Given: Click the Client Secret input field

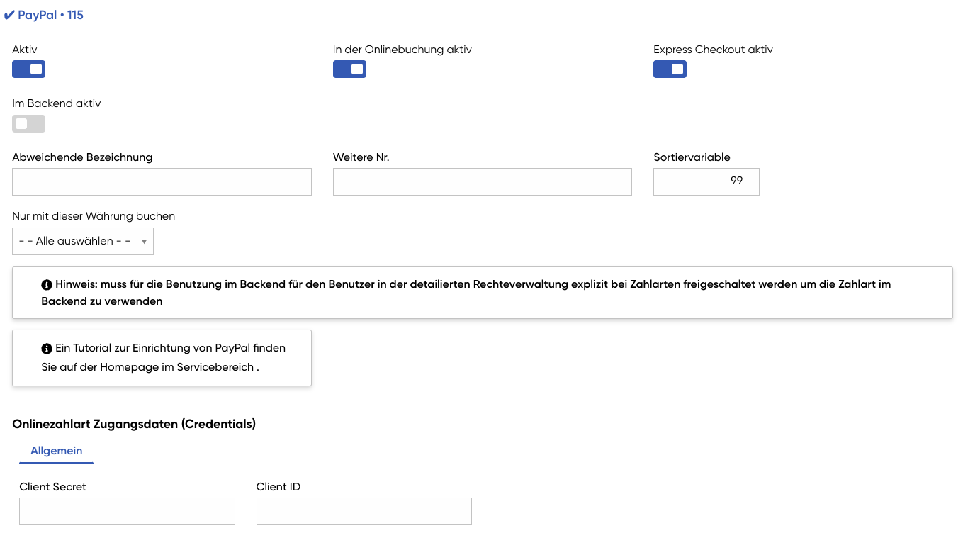Looking at the screenshot, I should pos(127,511).
